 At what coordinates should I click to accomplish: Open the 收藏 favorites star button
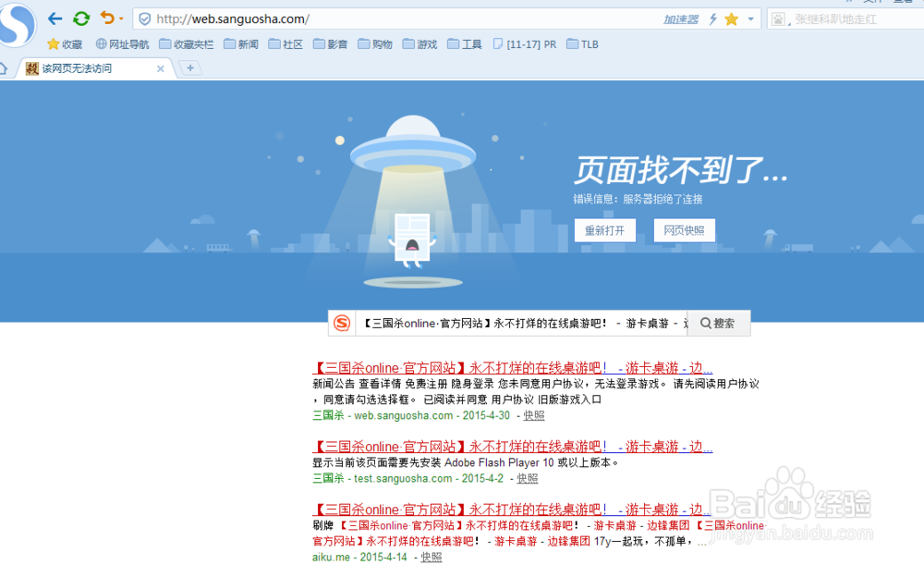(65, 44)
